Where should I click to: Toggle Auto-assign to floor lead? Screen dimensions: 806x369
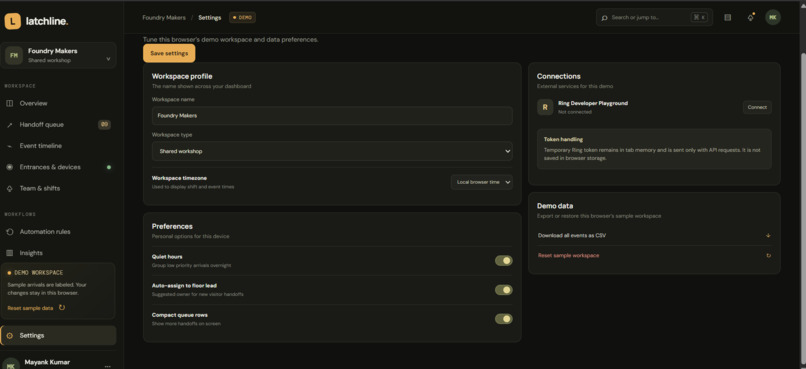pyautogui.click(x=504, y=290)
